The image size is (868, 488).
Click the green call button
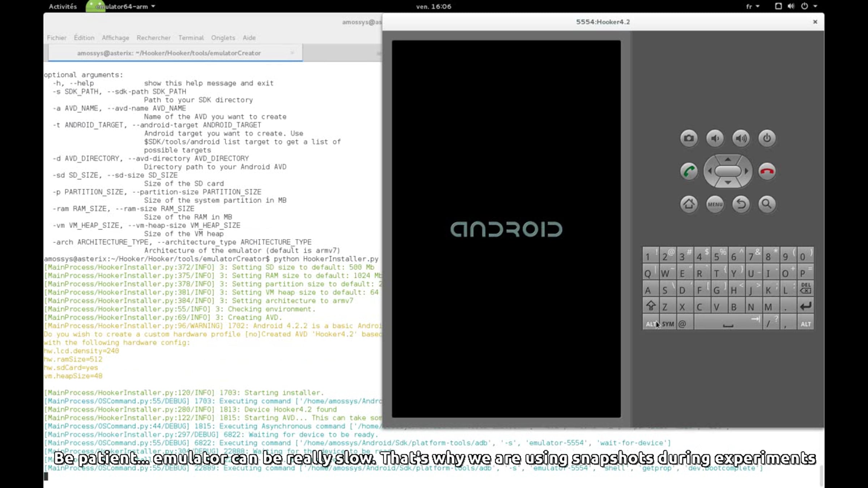point(689,171)
